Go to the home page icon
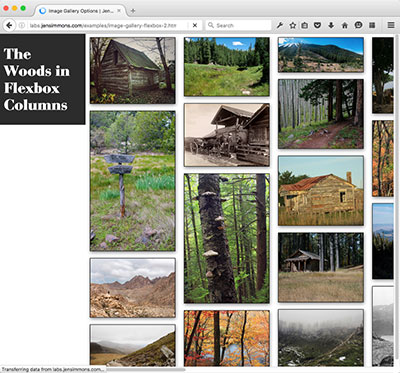Screen dimensions: 400x373 (x=345, y=25)
